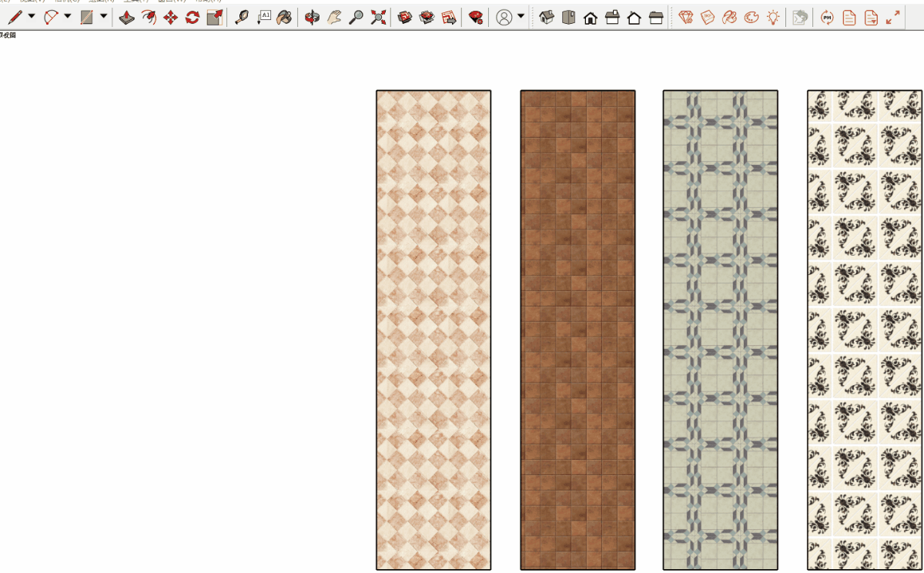Select the Tape Measure tool
This screenshot has height=573, width=924.
[242, 17]
